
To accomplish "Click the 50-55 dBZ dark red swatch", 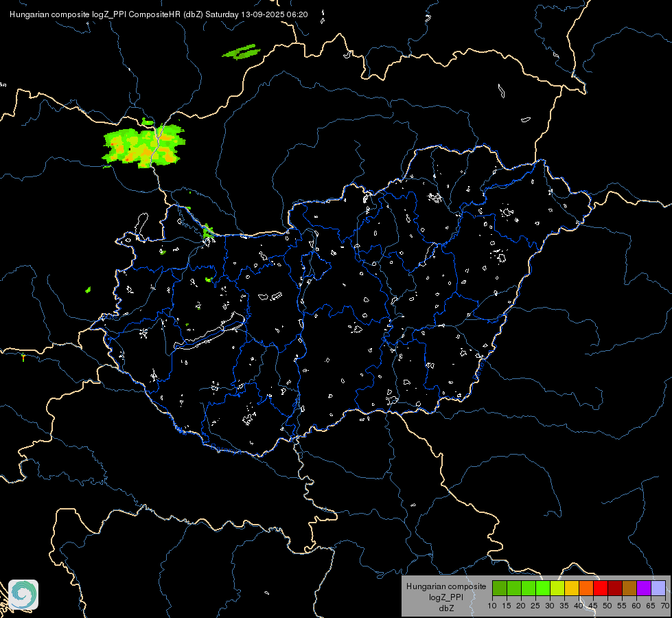I will pyautogui.click(x=615, y=588).
